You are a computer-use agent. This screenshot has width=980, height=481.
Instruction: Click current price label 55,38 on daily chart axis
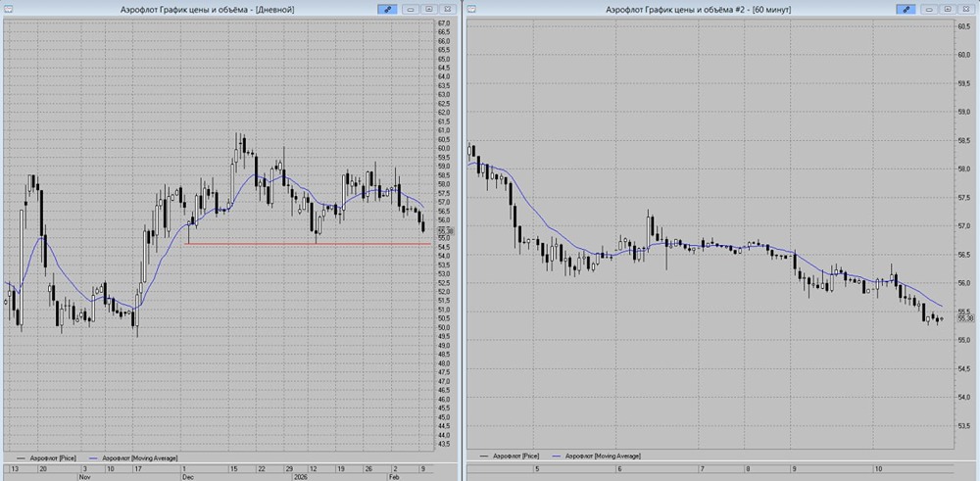(x=446, y=231)
